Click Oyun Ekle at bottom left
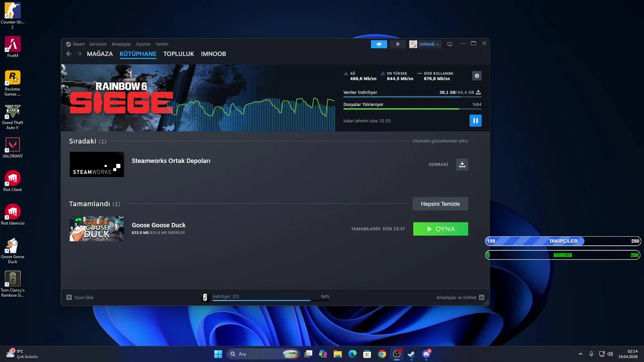Viewport: 644px width, 362px height. pos(80,297)
